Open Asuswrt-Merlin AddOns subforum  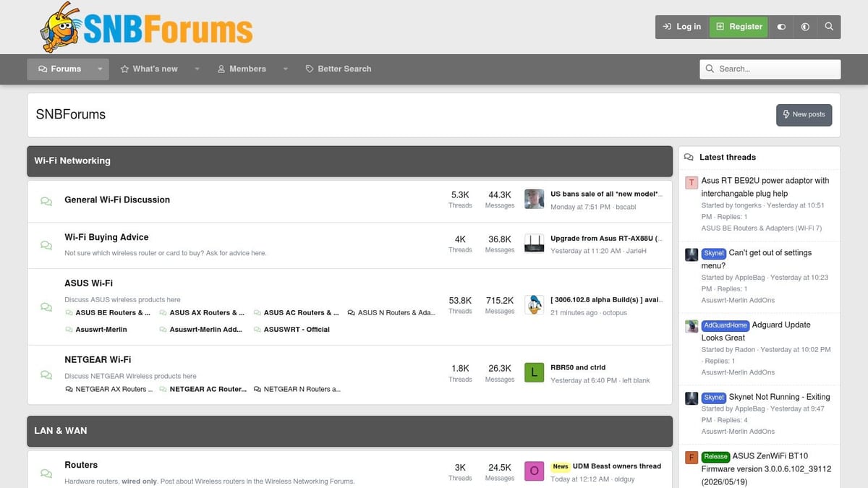pos(200,330)
